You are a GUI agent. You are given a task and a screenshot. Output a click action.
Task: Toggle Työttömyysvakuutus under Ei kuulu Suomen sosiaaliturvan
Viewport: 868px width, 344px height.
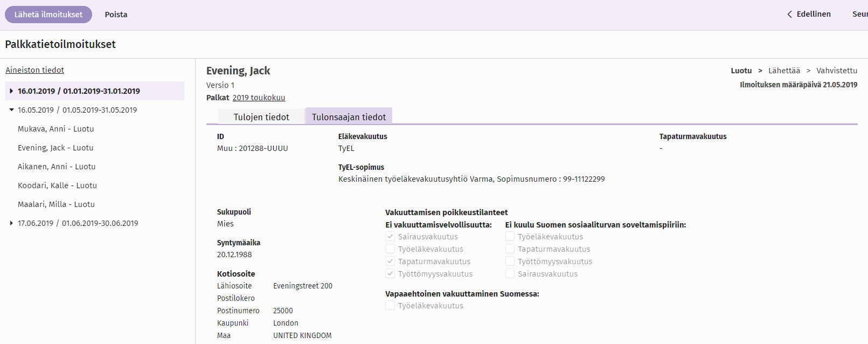tap(510, 261)
